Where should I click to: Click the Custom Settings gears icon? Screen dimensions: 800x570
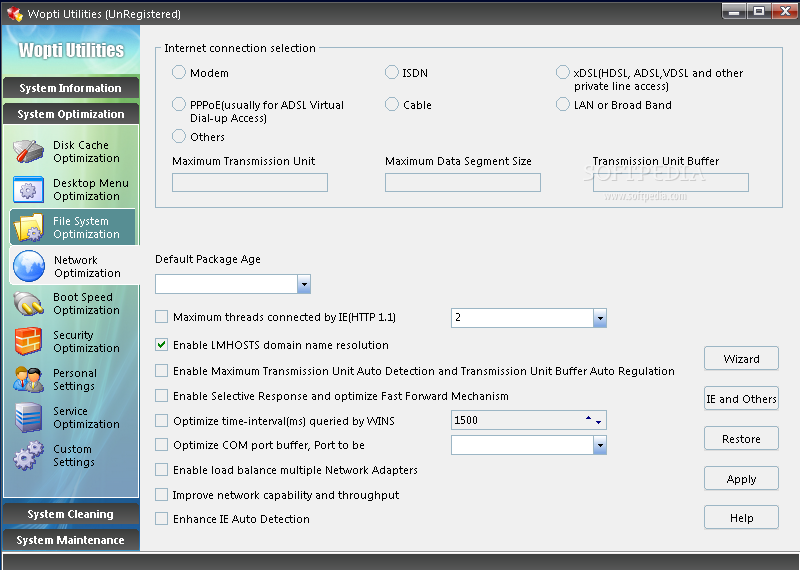tap(29, 455)
